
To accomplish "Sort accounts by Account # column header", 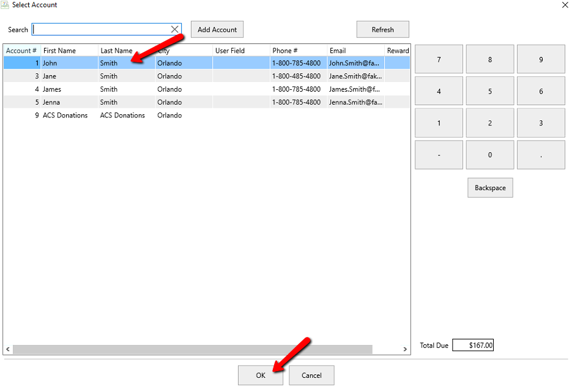I will coord(22,51).
